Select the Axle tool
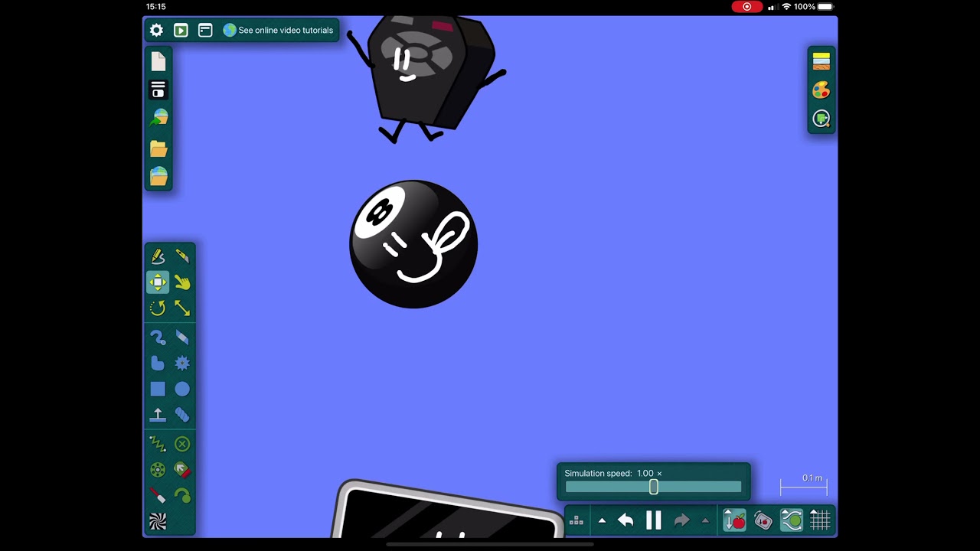This screenshot has height=551, width=980. pyautogui.click(x=158, y=469)
